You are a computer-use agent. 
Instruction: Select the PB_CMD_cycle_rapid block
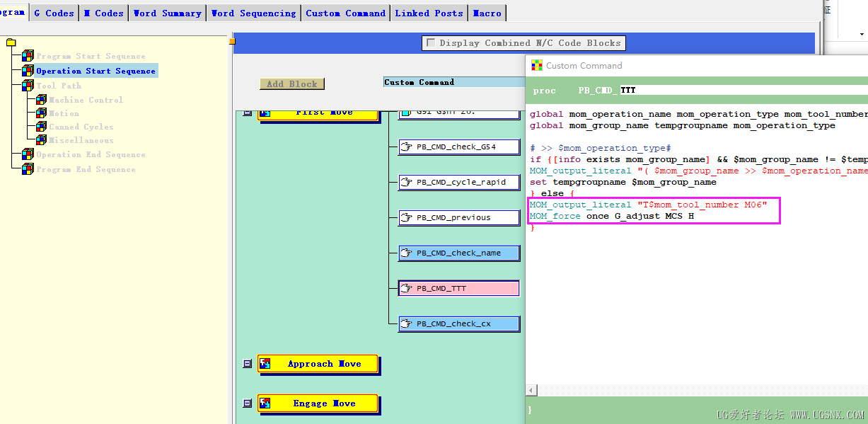[x=459, y=182]
